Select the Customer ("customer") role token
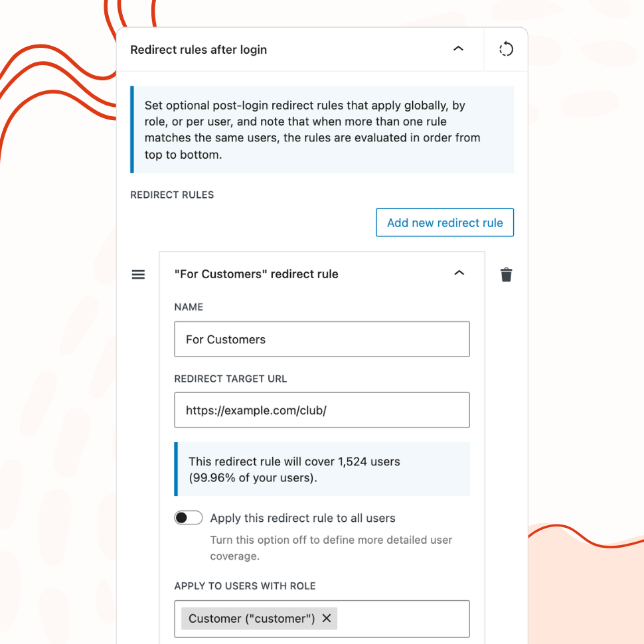 [x=252, y=618]
